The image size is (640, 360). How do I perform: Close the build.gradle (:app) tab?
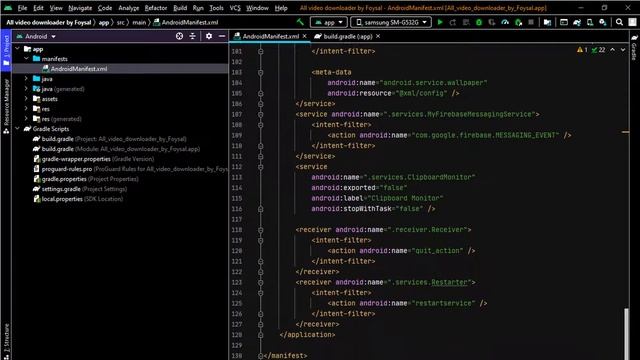click(378, 36)
